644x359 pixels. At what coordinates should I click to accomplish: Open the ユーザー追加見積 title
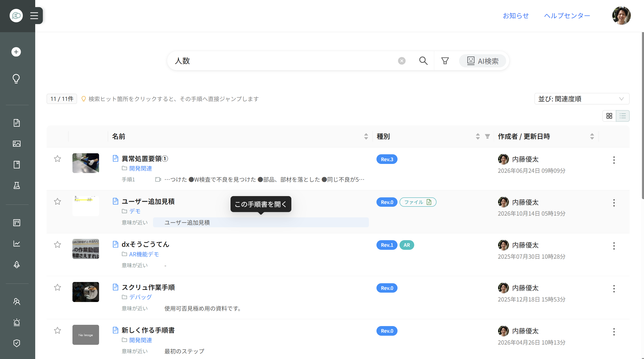tap(148, 202)
